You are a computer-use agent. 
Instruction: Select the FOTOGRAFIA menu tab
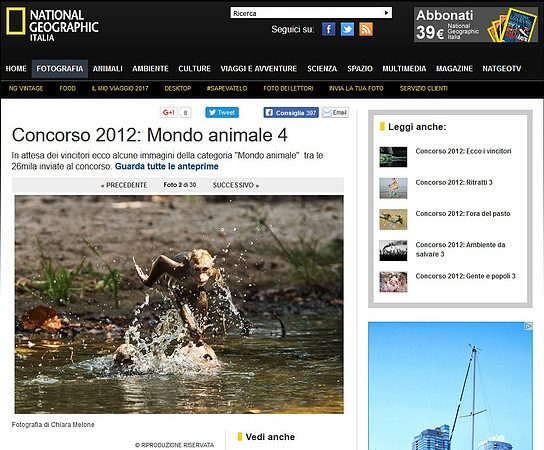(x=60, y=69)
